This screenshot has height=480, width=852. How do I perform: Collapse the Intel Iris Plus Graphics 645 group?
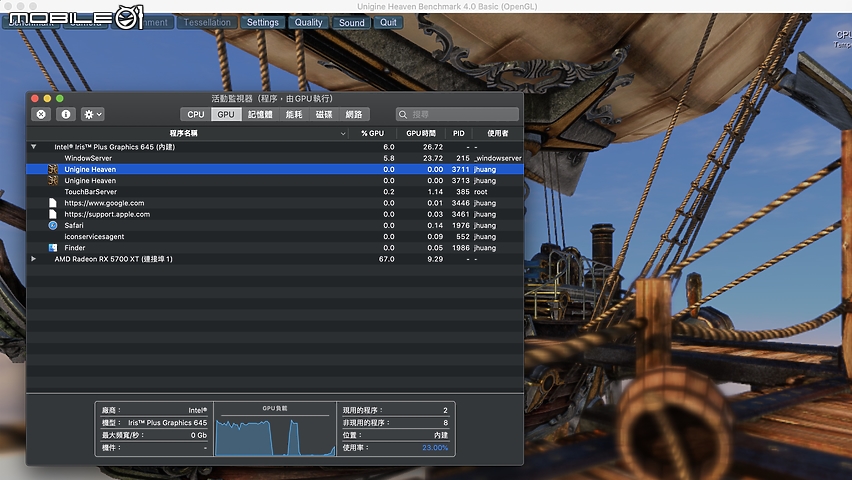34,147
